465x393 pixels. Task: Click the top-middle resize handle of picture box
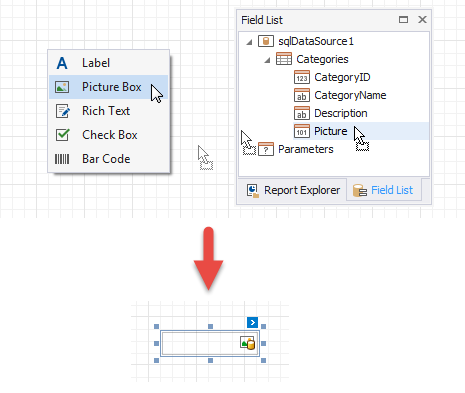[210, 326]
